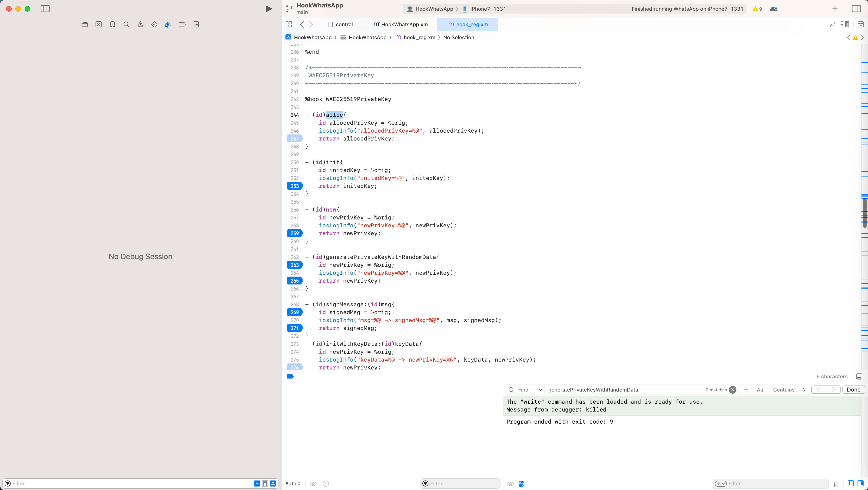The width and height of the screenshot is (868, 490).
Task: Enable code review swap arrows
Action: [x=832, y=24]
